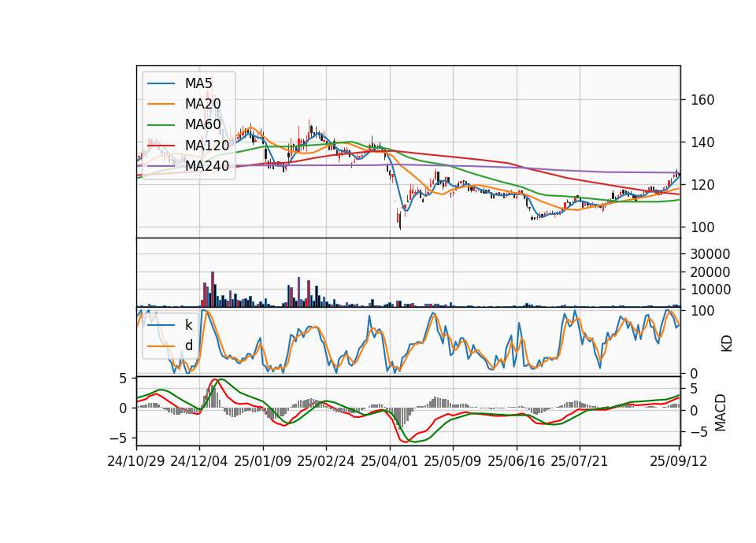Click the 30000 volume axis label
Screen dimensions: 756x543
pos(710,254)
